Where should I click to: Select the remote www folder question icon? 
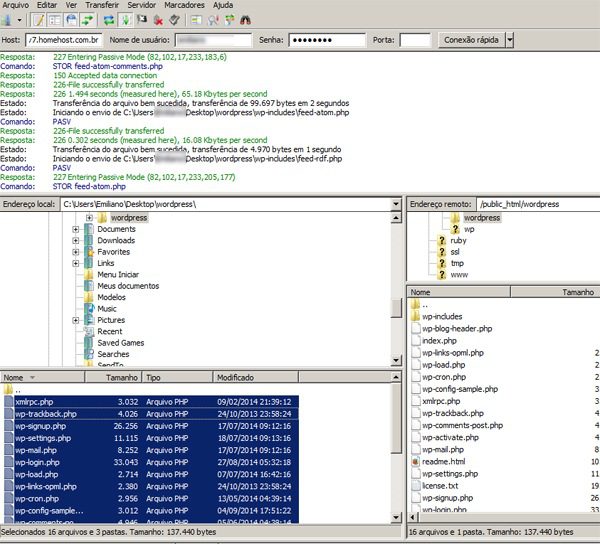point(442,275)
